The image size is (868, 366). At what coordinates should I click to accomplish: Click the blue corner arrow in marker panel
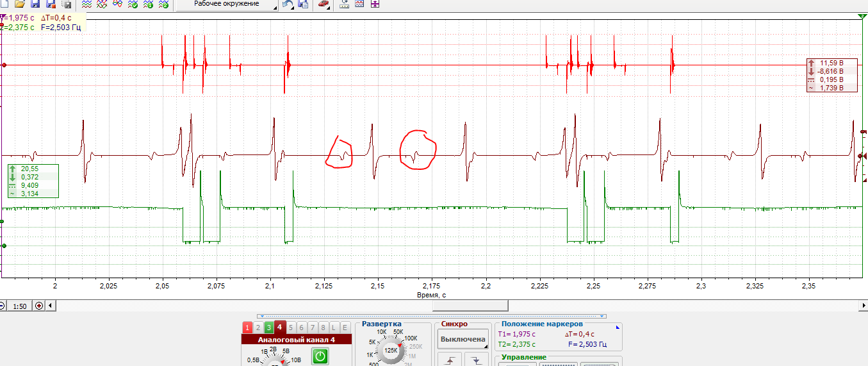[x=618, y=327]
